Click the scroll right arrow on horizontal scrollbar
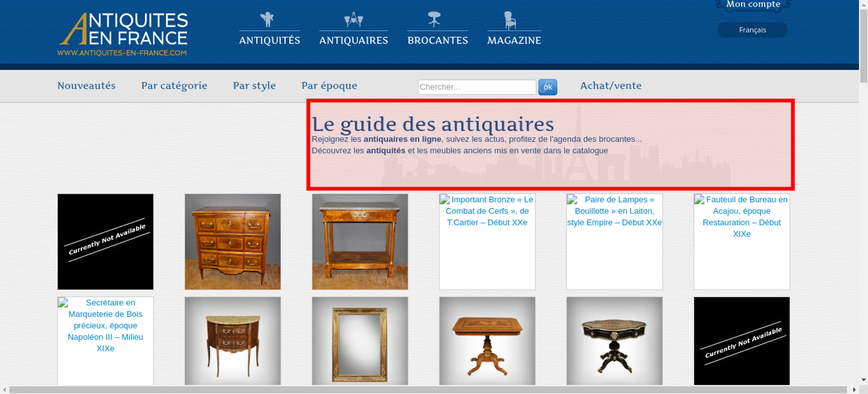The width and height of the screenshot is (868, 394). [854, 390]
